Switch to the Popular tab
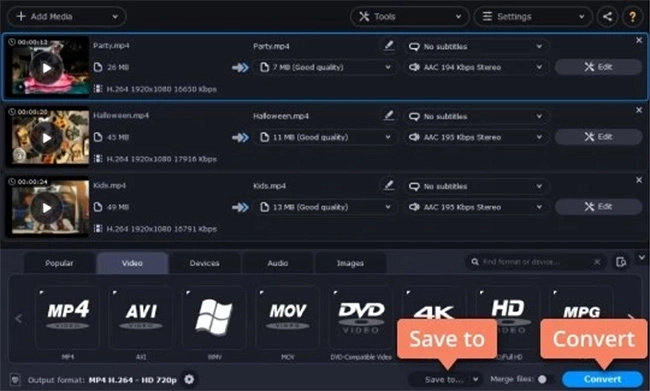Screen dimensions: 650x391 tap(59, 263)
